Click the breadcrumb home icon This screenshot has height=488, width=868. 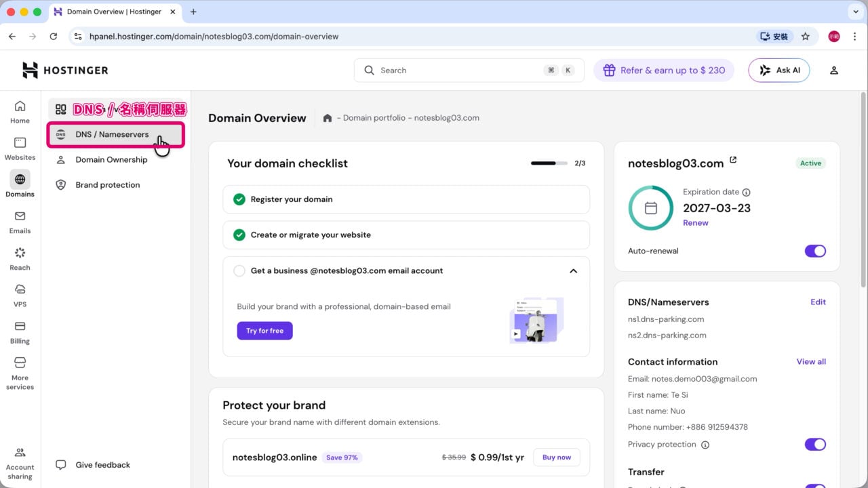click(x=328, y=118)
